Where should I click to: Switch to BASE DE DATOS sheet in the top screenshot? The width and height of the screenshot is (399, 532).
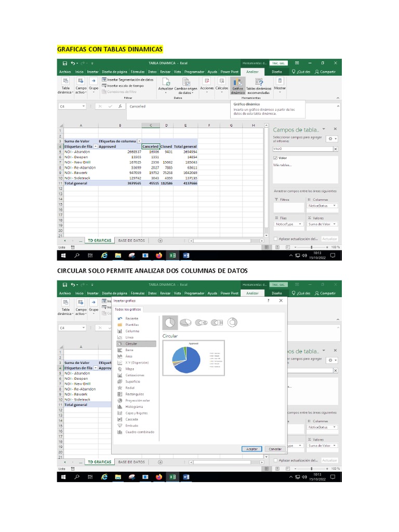(x=131, y=241)
